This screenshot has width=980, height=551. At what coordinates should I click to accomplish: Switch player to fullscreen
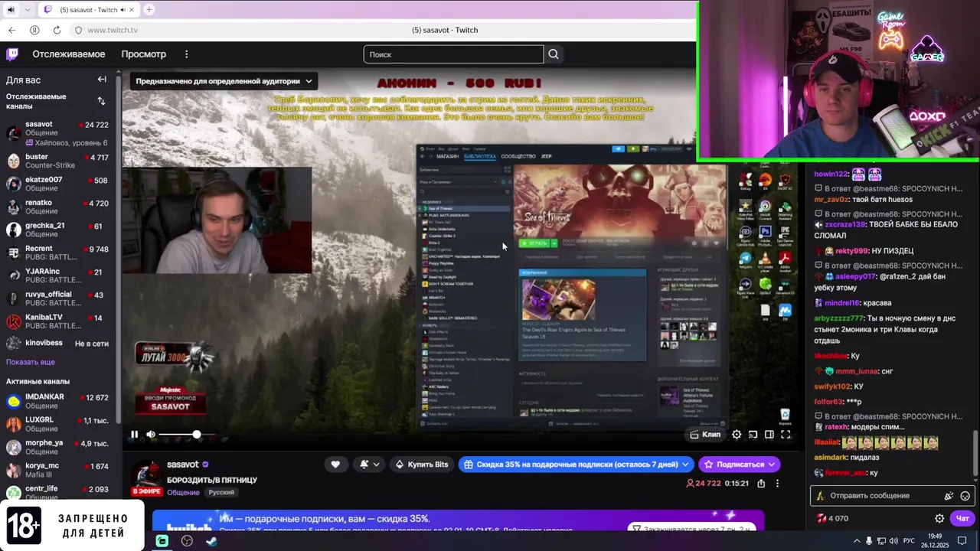tap(786, 434)
